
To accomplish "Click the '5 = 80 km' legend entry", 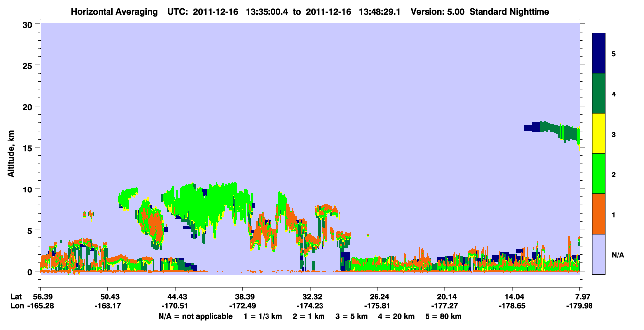I will coord(443,316).
